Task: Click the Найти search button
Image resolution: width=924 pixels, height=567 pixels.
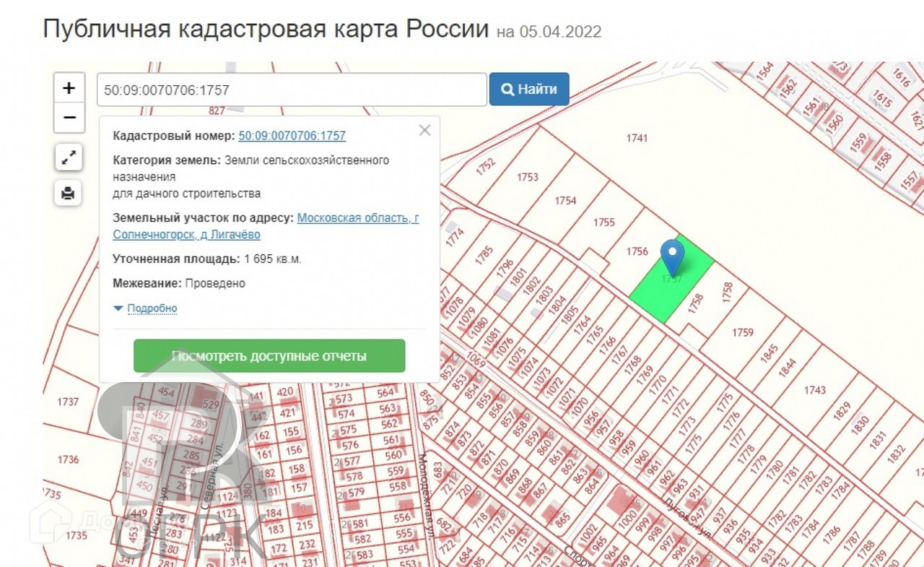Action: click(x=529, y=90)
